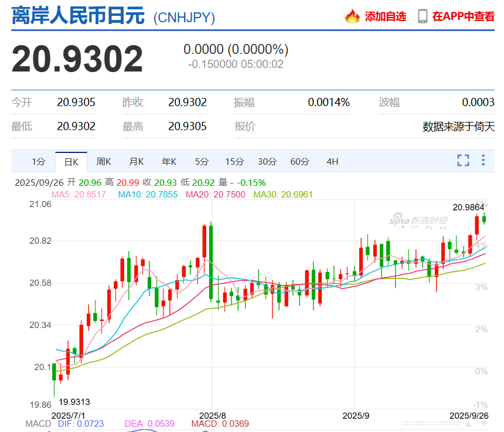Click the MACD: 0.0369 indicator label

[x=220, y=424]
